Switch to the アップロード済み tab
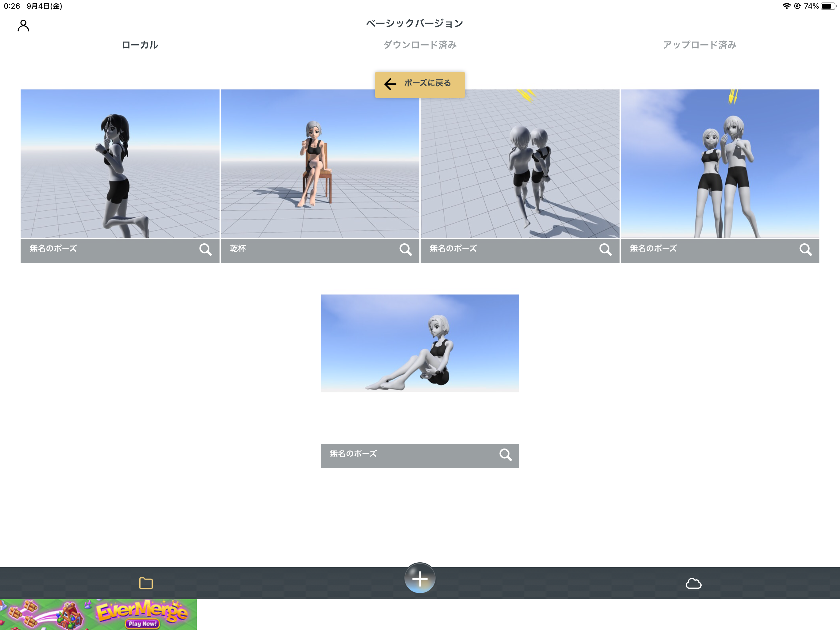840x630 pixels. (699, 45)
